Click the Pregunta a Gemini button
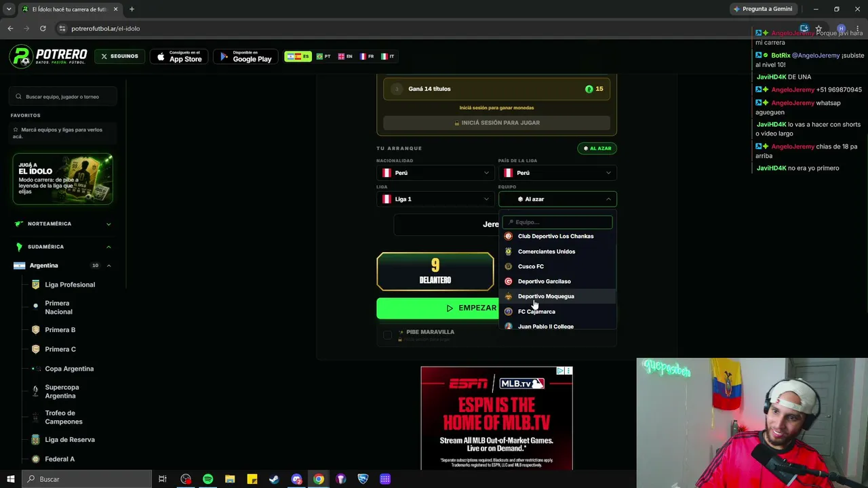868x488 pixels. click(763, 9)
